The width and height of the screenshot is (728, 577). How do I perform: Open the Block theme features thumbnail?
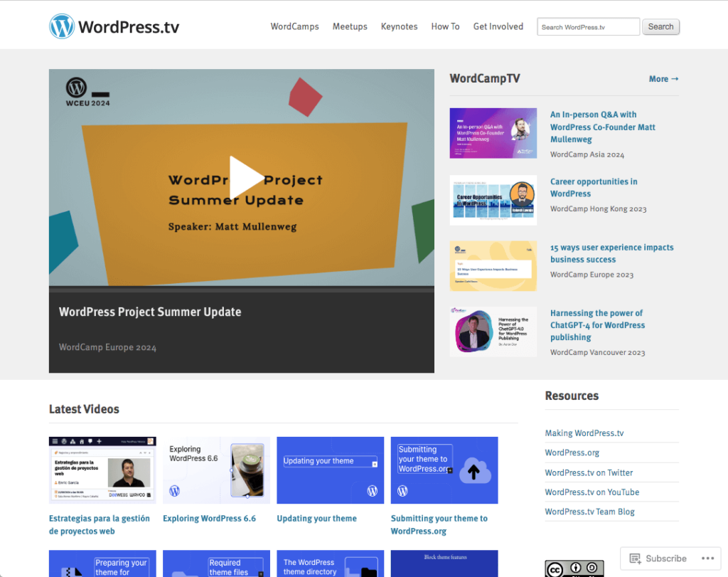click(444, 563)
